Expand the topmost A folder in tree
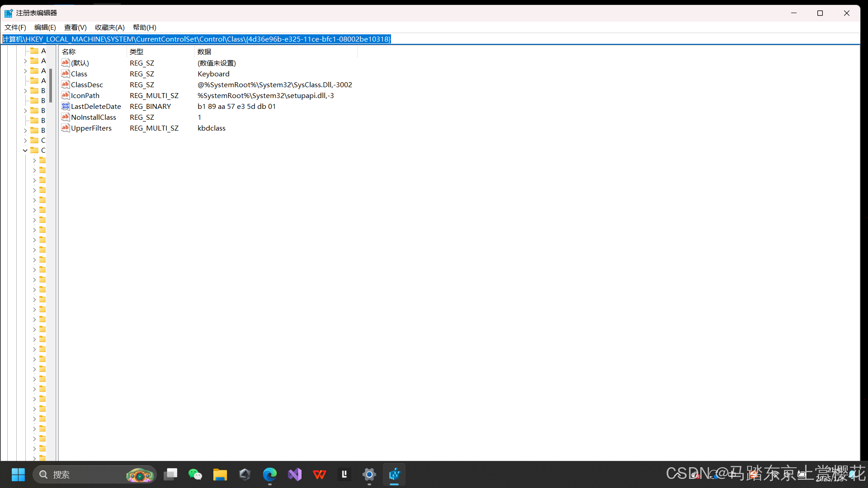 pyautogui.click(x=25, y=61)
